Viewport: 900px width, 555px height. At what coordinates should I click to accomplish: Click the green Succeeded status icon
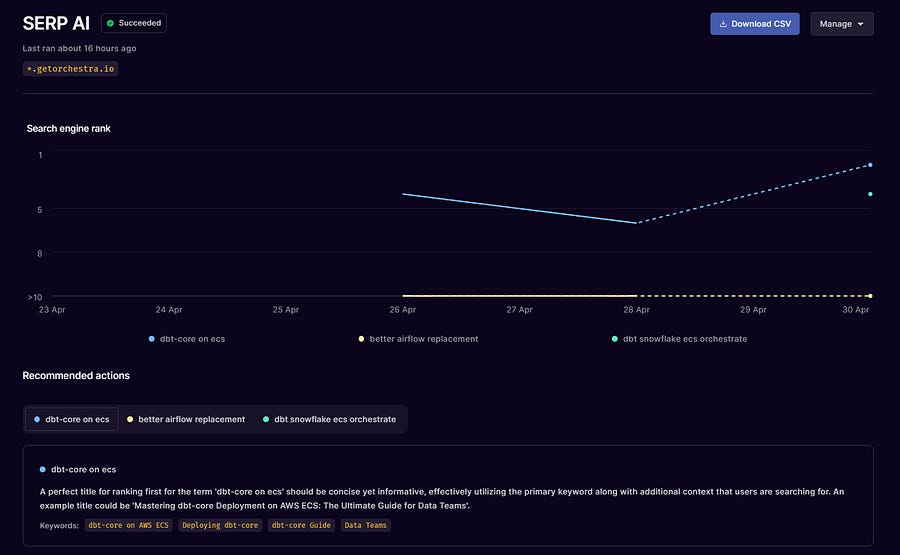[x=110, y=24]
